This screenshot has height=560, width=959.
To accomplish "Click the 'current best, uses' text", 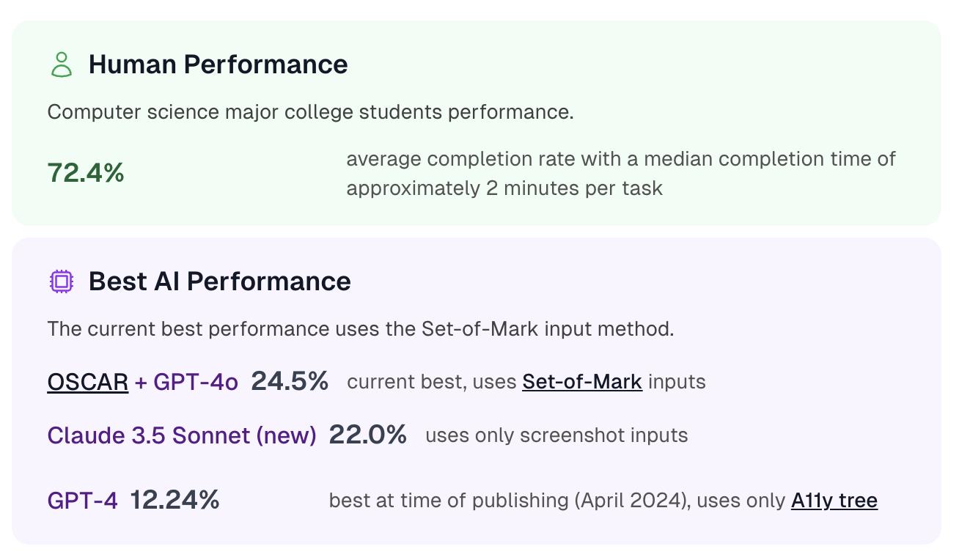I will click(x=432, y=382).
